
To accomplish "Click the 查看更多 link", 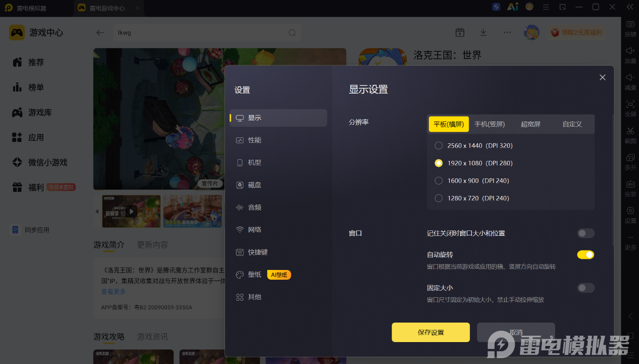I will [114, 291].
